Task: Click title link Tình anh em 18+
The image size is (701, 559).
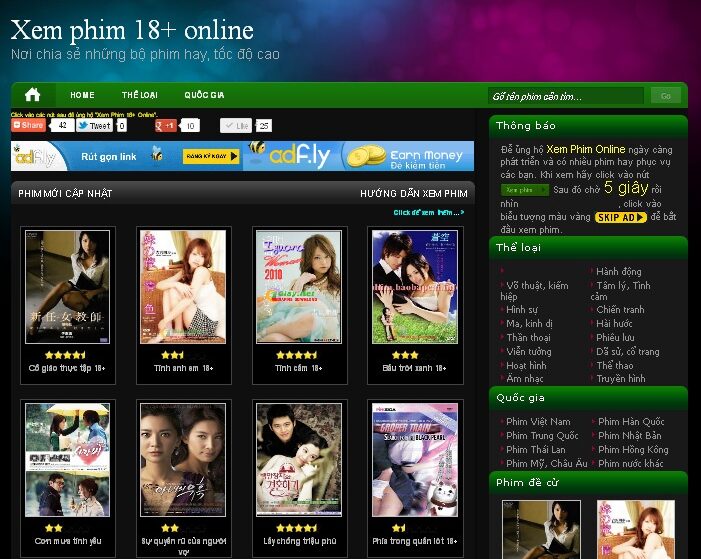Action: pyautogui.click(x=183, y=368)
